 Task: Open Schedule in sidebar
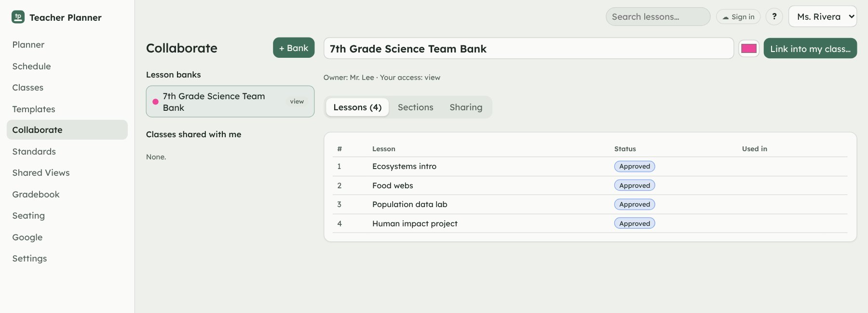pos(67,66)
